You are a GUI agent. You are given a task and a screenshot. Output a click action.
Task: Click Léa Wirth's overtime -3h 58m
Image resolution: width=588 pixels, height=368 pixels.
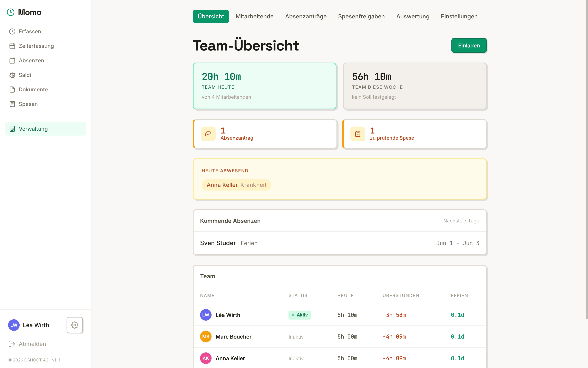coord(394,315)
